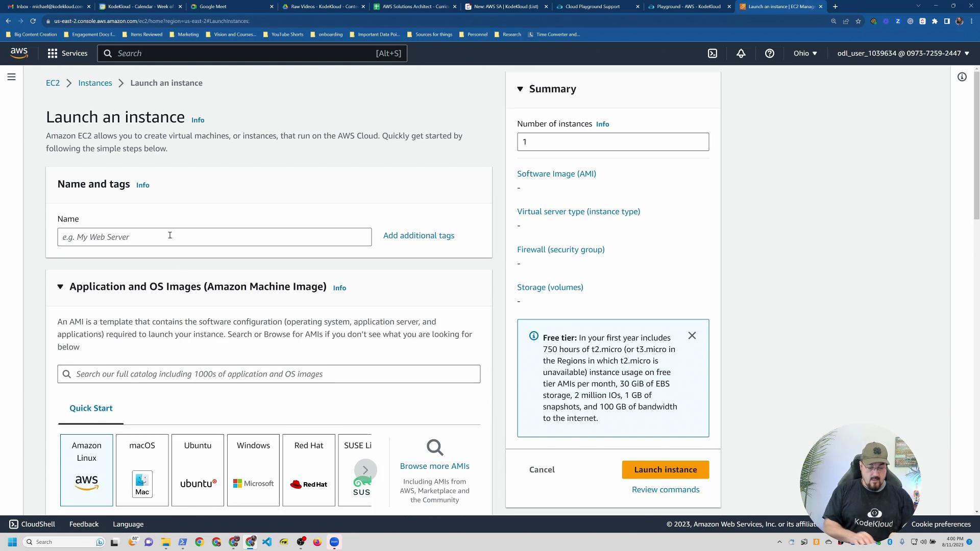The height and width of the screenshot is (551, 980).
Task: Collapse the Summary panel
Action: pyautogui.click(x=520, y=89)
